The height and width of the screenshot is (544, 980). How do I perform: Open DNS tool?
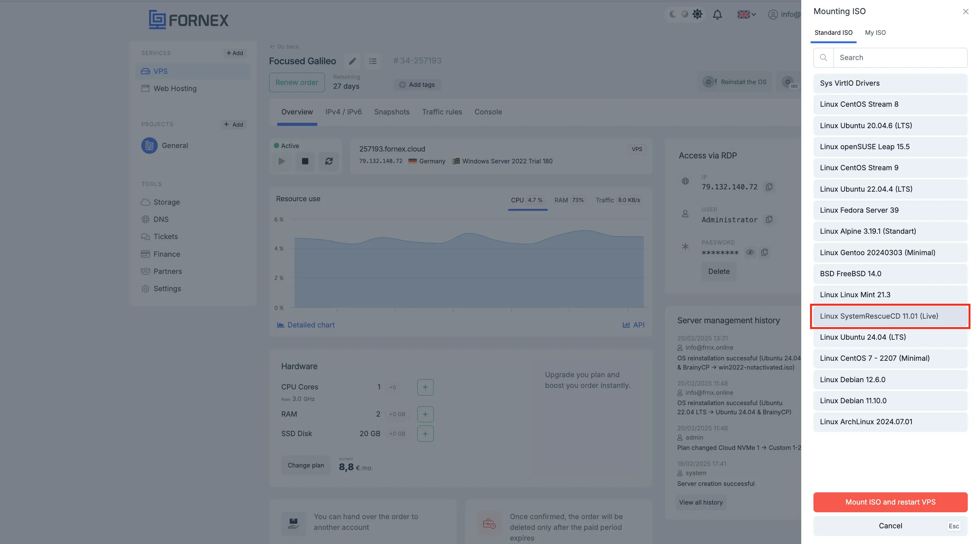(x=155, y=219)
